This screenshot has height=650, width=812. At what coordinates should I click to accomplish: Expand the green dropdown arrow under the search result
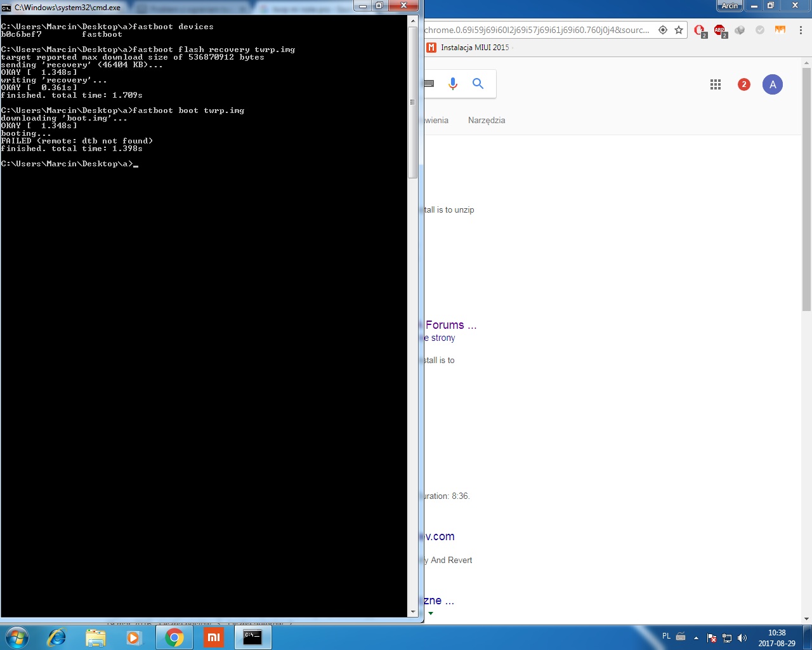pyautogui.click(x=431, y=613)
